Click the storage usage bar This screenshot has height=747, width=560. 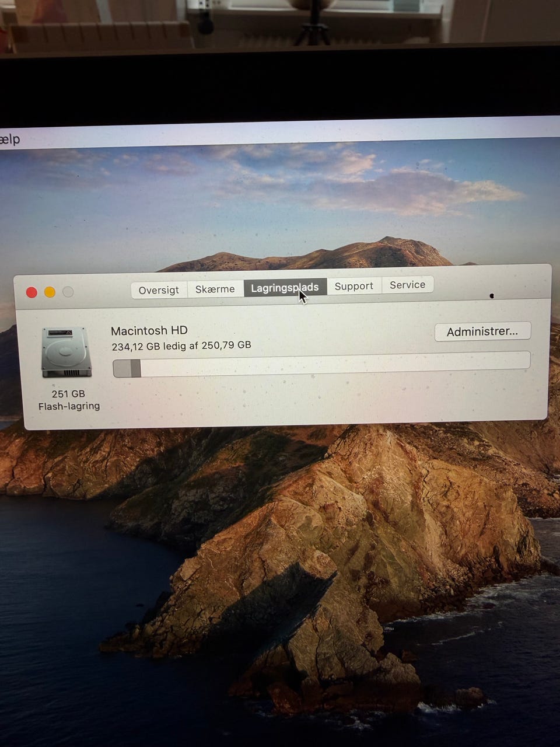tap(321, 364)
